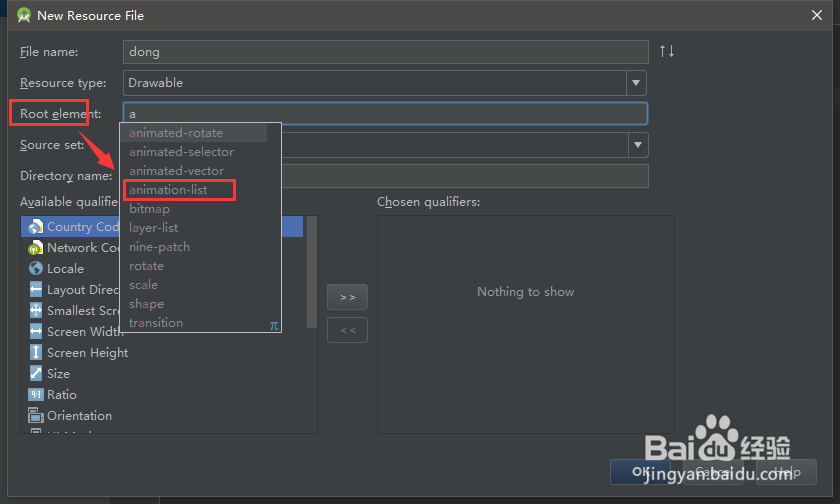
Task: Select the Country Code qualifier icon
Action: pyautogui.click(x=36, y=227)
